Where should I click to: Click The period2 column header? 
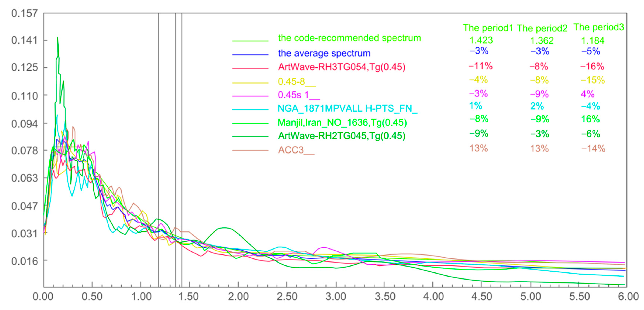(x=542, y=29)
